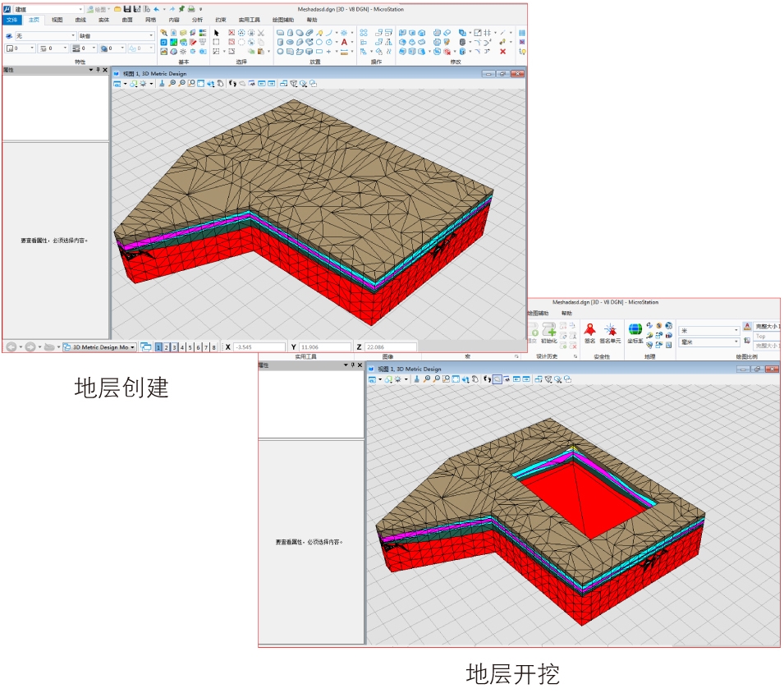This screenshot has height=693, width=784.
Task: Toggle view 1 in view groups bar
Action: coord(158,347)
